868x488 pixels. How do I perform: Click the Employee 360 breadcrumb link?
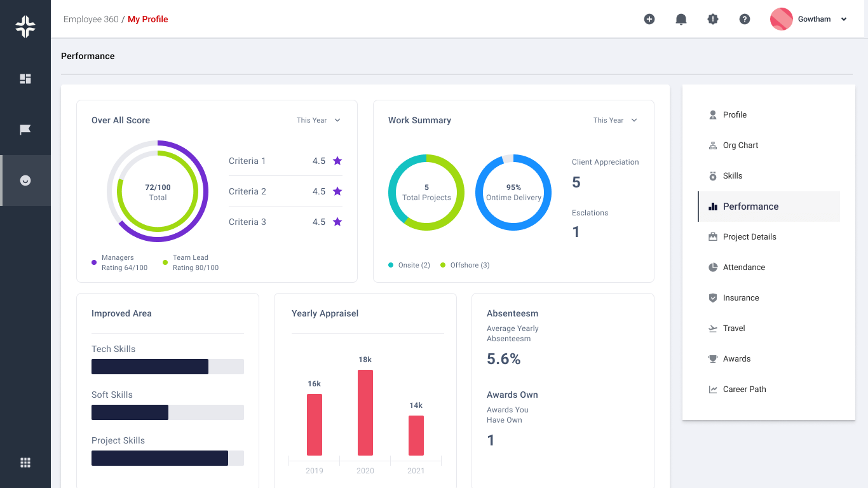(x=91, y=19)
